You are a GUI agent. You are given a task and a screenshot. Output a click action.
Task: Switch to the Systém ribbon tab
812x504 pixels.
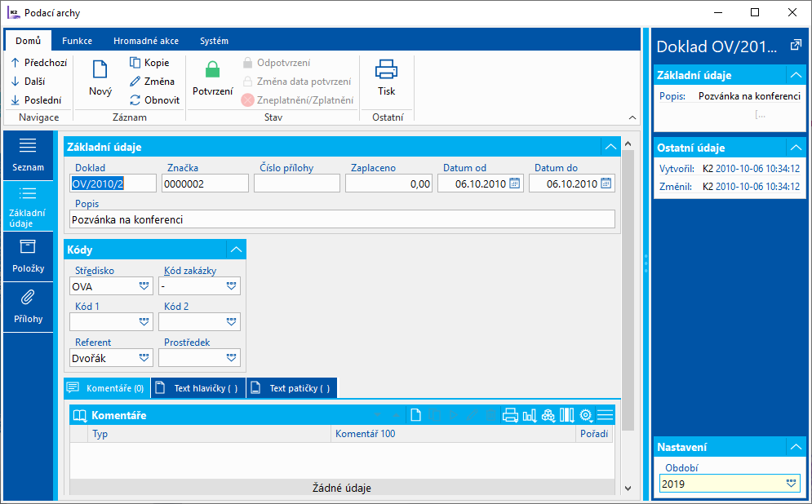(x=214, y=40)
